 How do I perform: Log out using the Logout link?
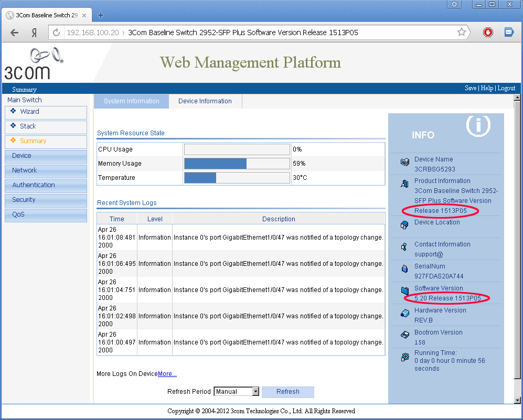[506, 88]
